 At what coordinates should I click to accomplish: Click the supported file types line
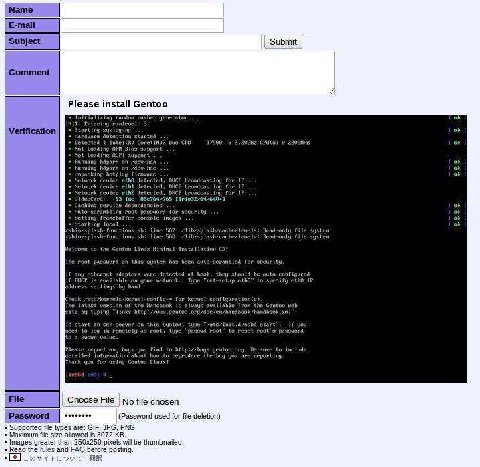point(72,427)
